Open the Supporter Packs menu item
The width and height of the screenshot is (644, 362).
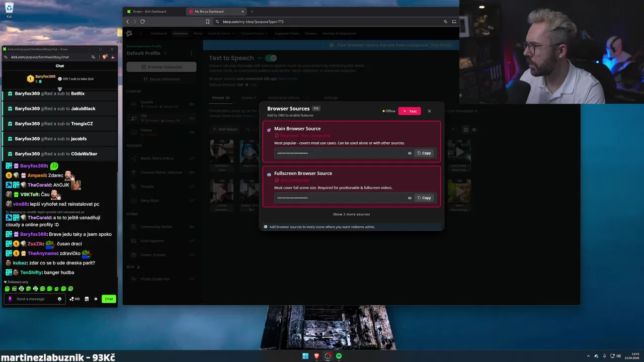point(287,34)
